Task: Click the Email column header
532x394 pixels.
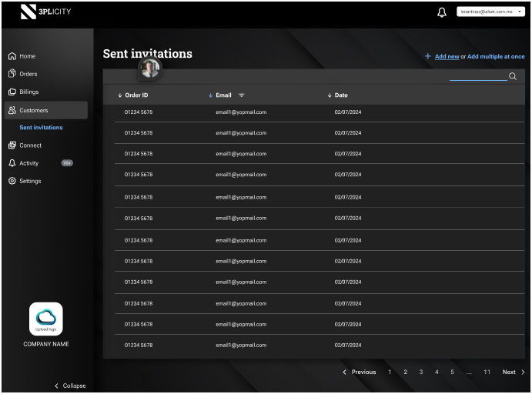Action: (x=223, y=95)
